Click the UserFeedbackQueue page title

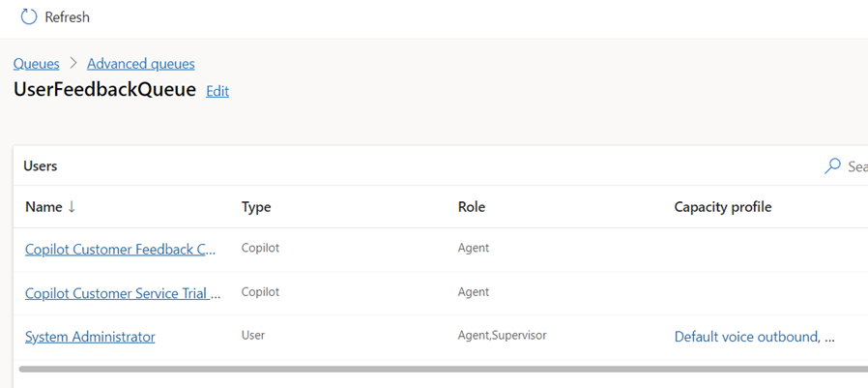(x=104, y=90)
